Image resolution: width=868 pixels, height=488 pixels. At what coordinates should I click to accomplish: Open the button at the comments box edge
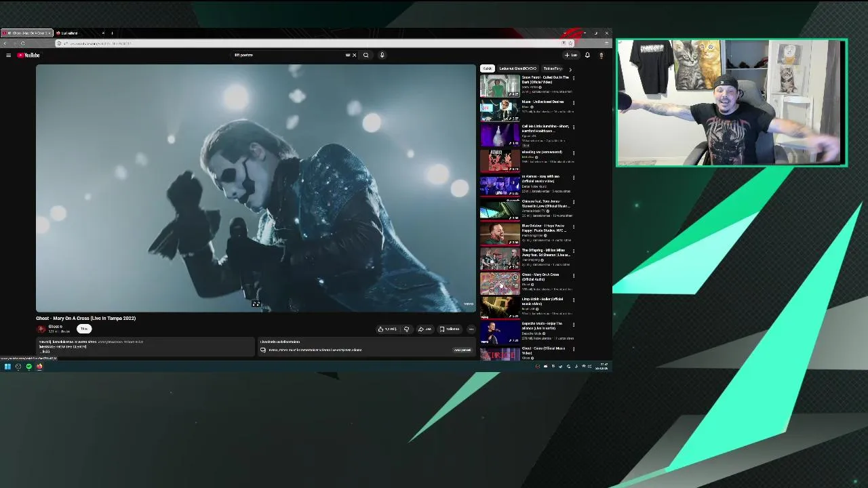pos(462,350)
